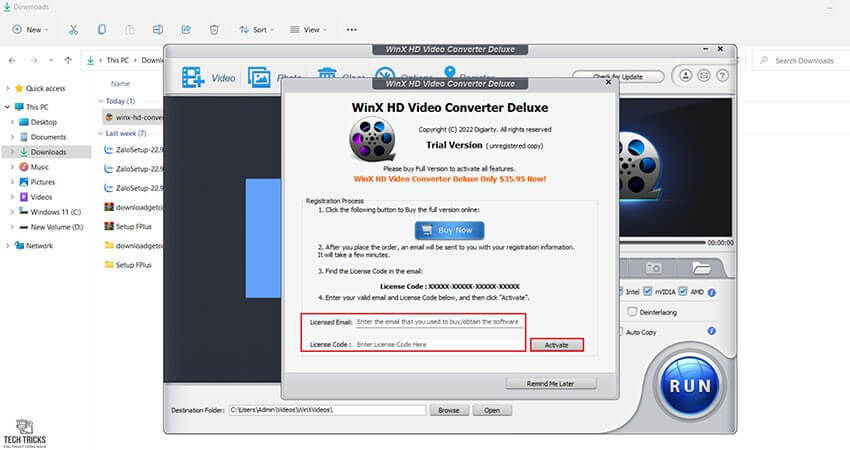This screenshot has width=850, height=450.
Task: Click the Browse destination folder button
Action: tap(449, 410)
